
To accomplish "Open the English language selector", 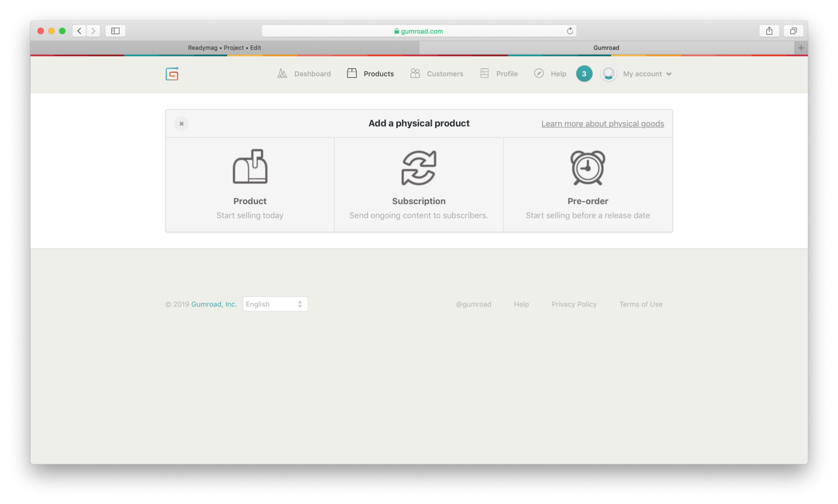I will (275, 303).
